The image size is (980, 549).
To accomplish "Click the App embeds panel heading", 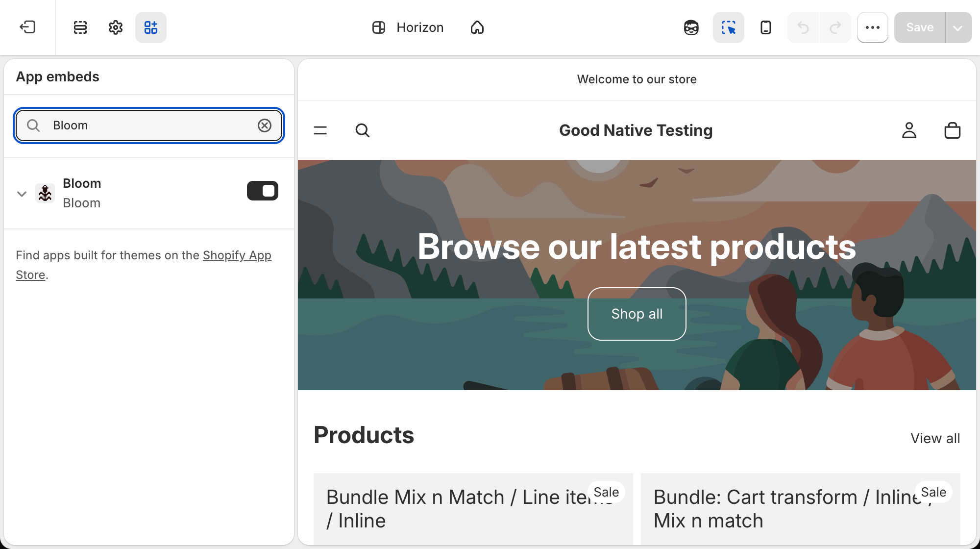I will tap(57, 76).
